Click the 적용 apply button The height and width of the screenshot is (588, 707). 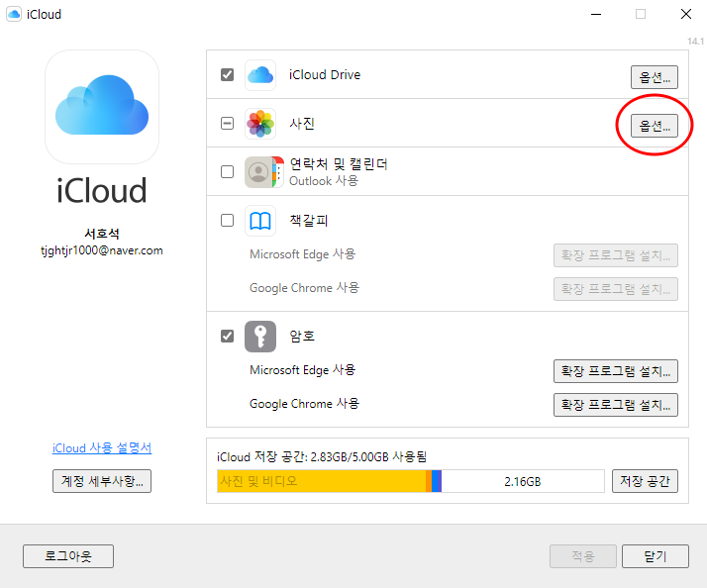point(583,556)
